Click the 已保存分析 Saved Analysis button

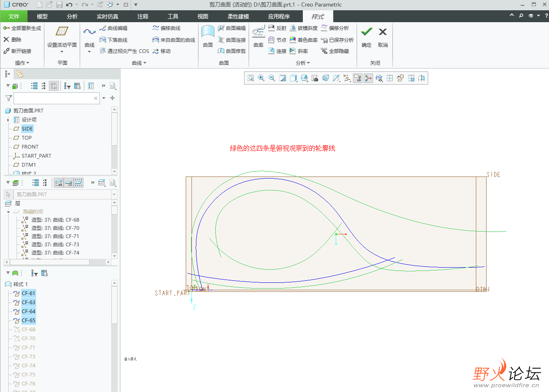338,40
